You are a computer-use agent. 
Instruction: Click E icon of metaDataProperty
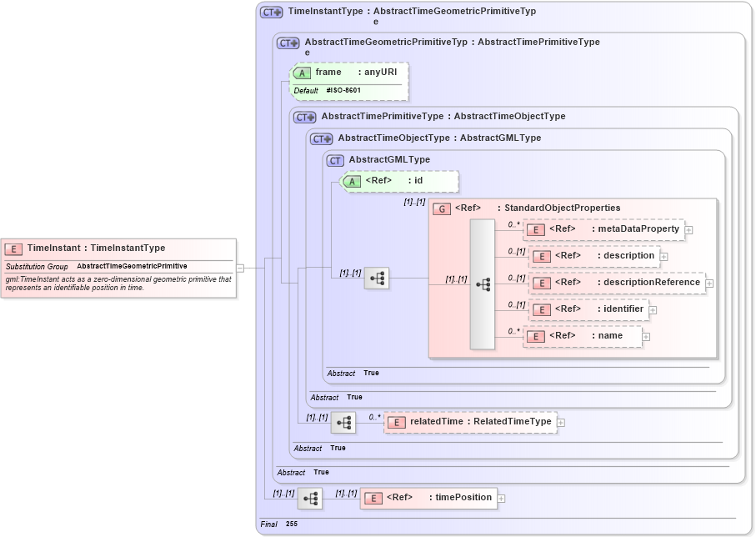pyautogui.click(x=536, y=230)
